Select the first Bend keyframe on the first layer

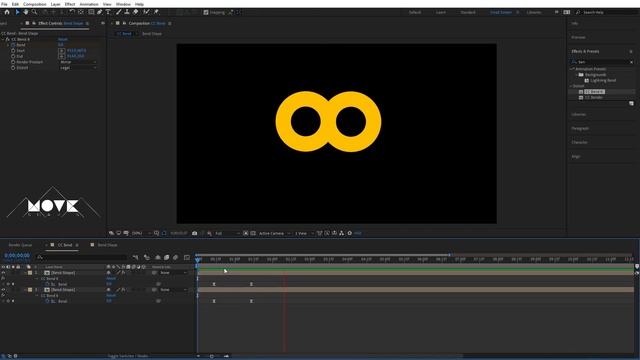(214, 284)
